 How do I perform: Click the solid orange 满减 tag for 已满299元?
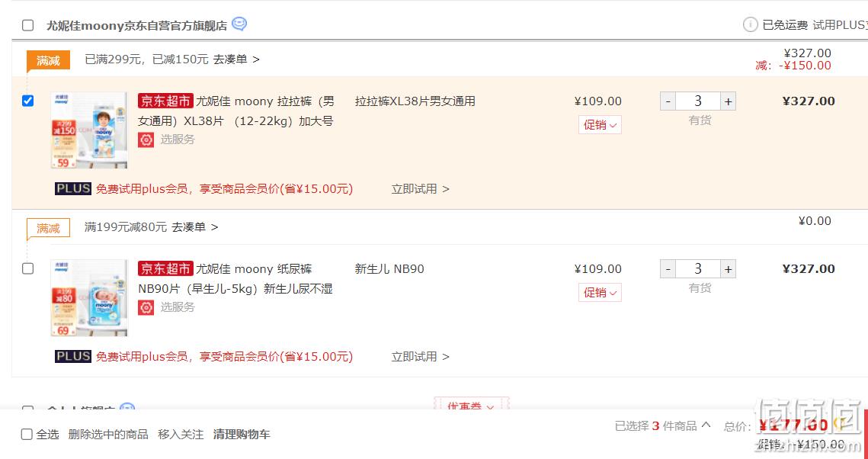click(48, 60)
